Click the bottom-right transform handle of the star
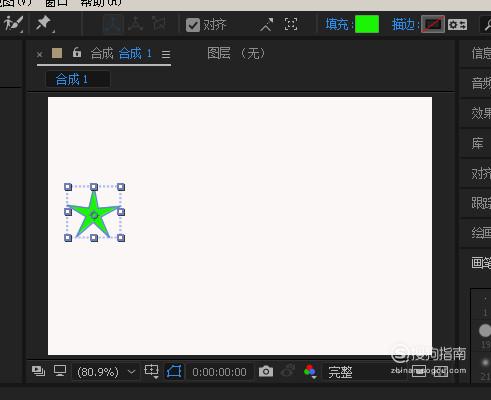Screen dimensions: 491x400 coord(121,238)
